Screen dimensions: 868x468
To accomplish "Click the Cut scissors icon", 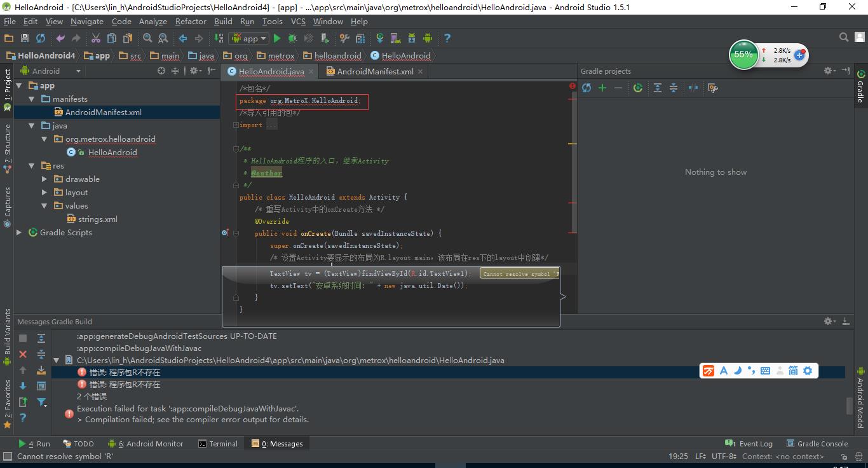I will (x=96, y=38).
